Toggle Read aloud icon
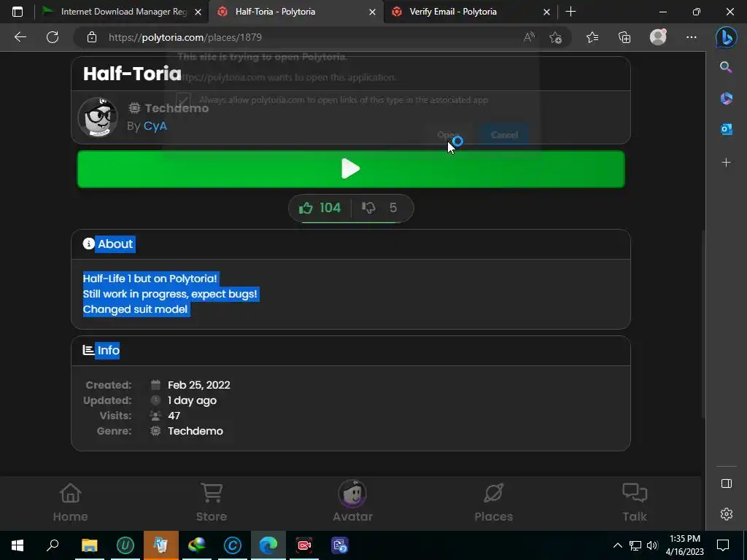This screenshot has height=560, width=747. pos(530,37)
